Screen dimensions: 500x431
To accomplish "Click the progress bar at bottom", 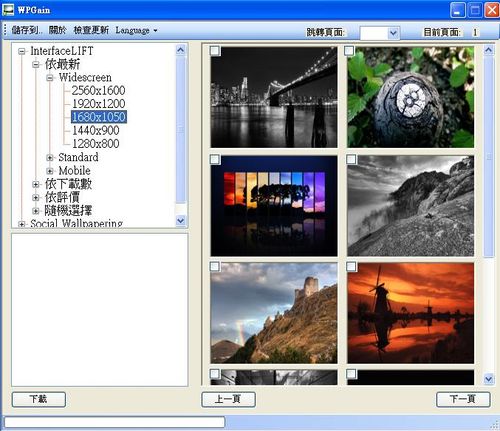I will point(114,422).
